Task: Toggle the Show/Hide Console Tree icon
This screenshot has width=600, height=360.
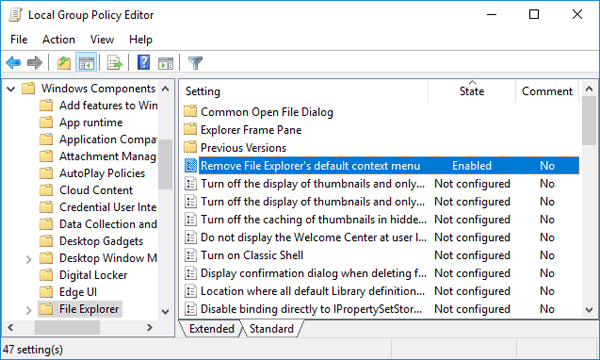Action: click(86, 63)
